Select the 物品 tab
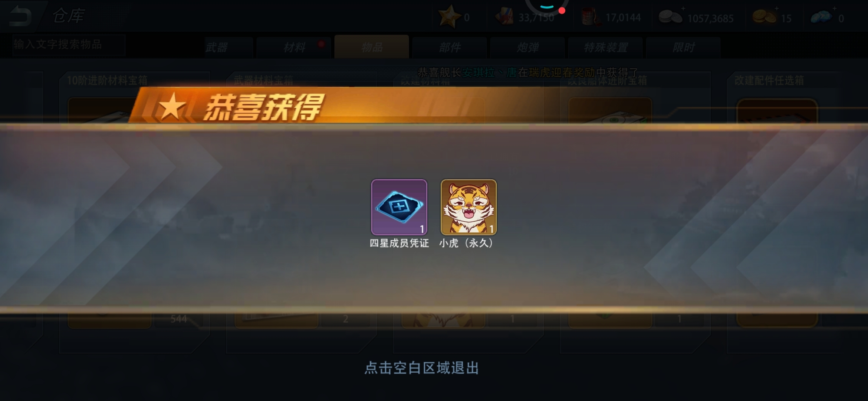The width and height of the screenshot is (868, 401). tap(372, 47)
